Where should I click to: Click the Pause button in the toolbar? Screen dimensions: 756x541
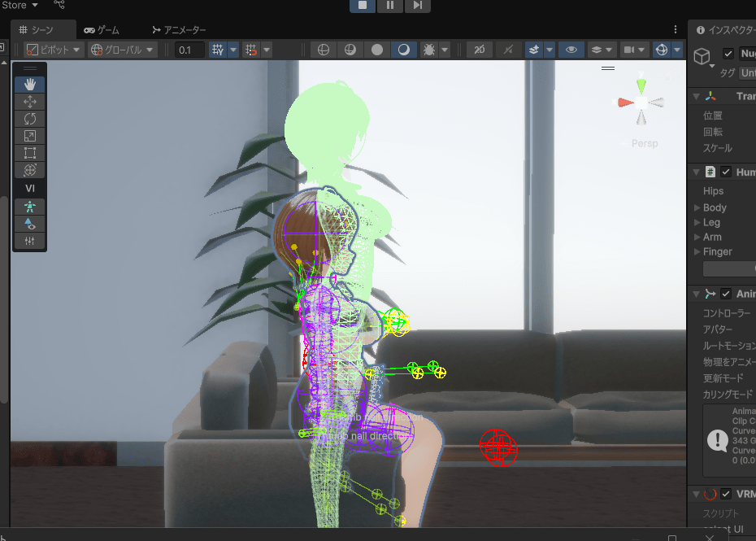[x=390, y=6]
